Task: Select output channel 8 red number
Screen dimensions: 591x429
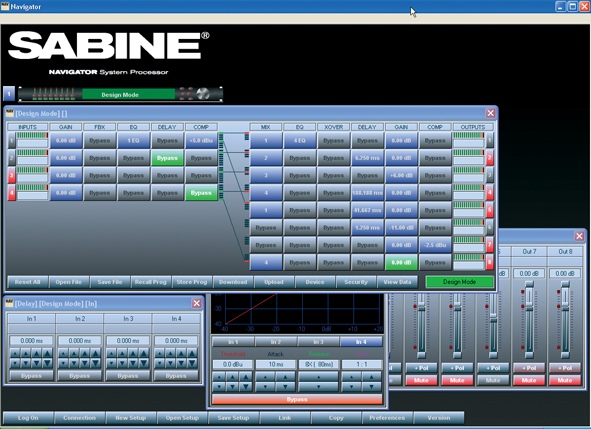Action: (x=490, y=262)
